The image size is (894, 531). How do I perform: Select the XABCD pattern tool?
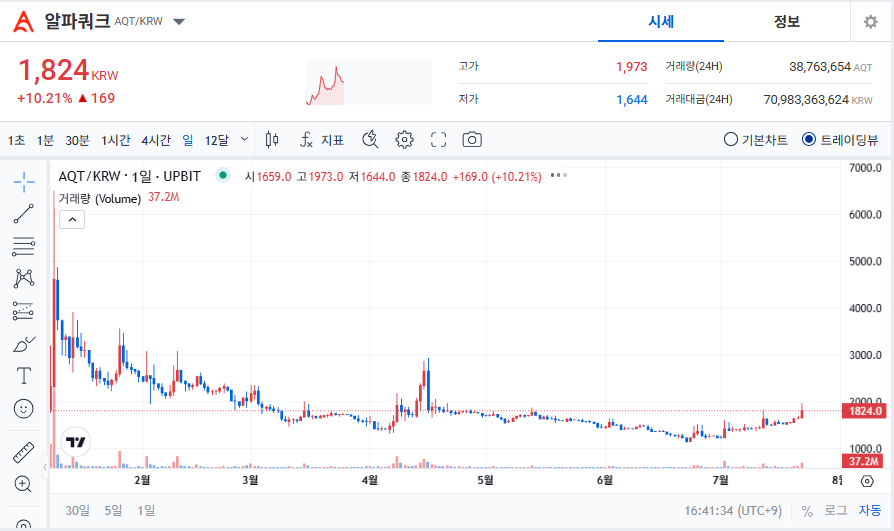[x=23, y=278]
